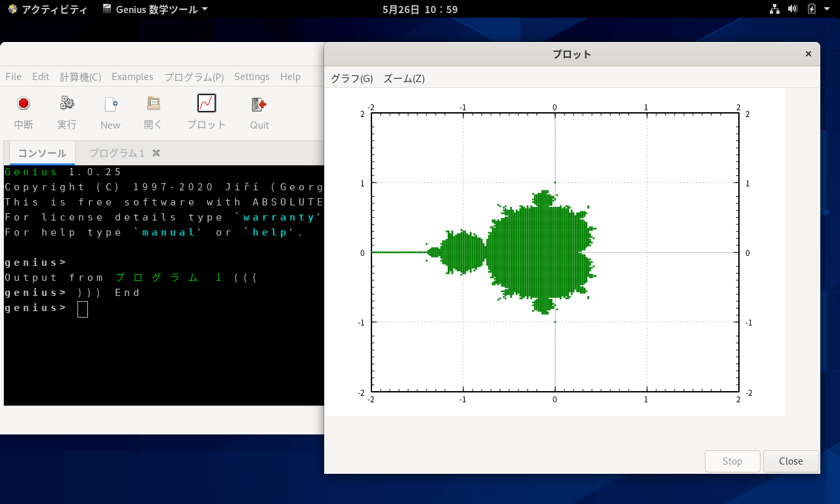Viewport: 840px width, 504px height.
Task: Switch to the プログラム 1 tab
Action: (117, 153)
